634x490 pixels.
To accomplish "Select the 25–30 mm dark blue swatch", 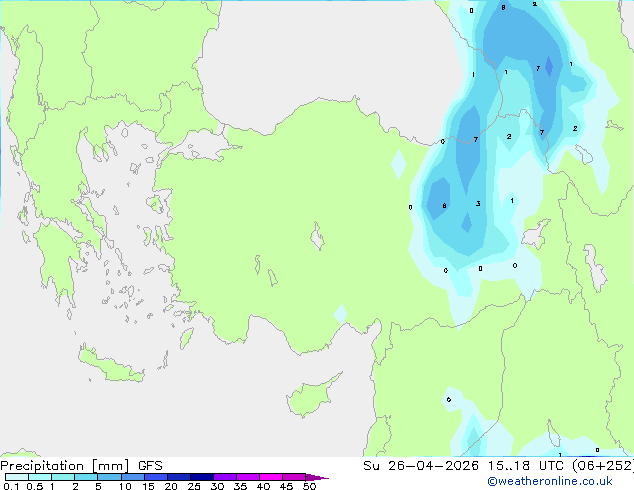I will pyautogui.click(x=202, y=477).
